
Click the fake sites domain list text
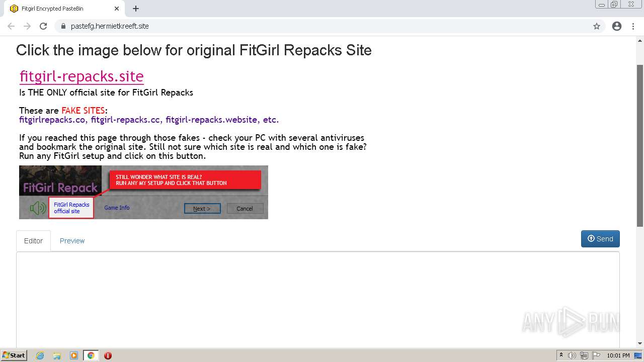click(x=149, y=120)
